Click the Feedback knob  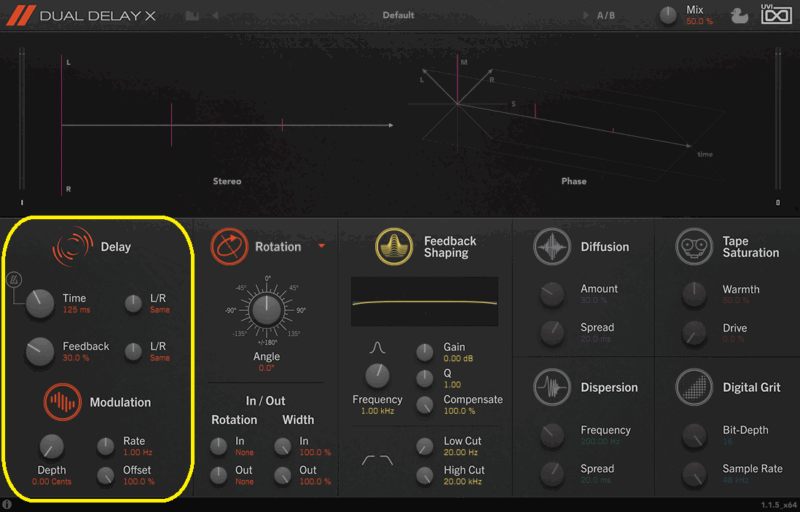pos(40,351)
